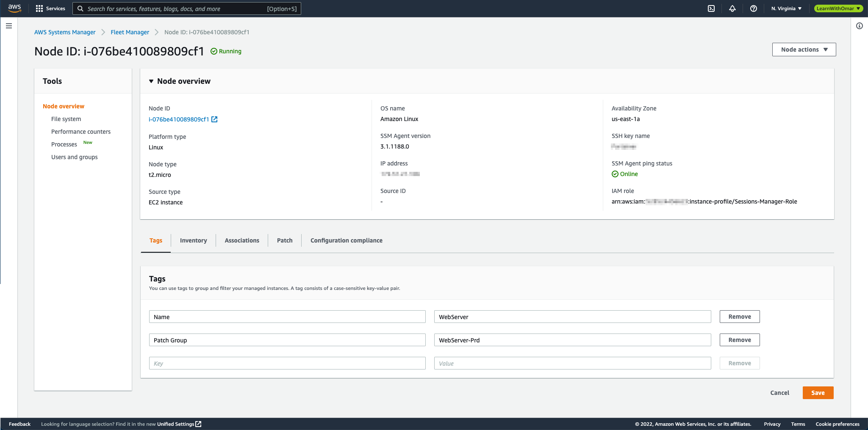Focus the services search box
868x430 pixels.
187,8
